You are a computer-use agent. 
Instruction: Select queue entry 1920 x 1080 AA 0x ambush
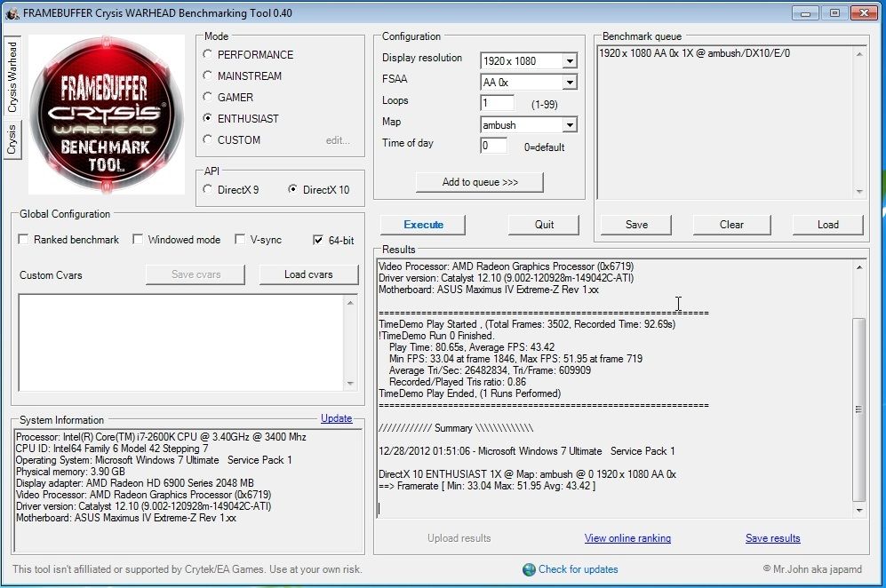[x=694, y=53]
